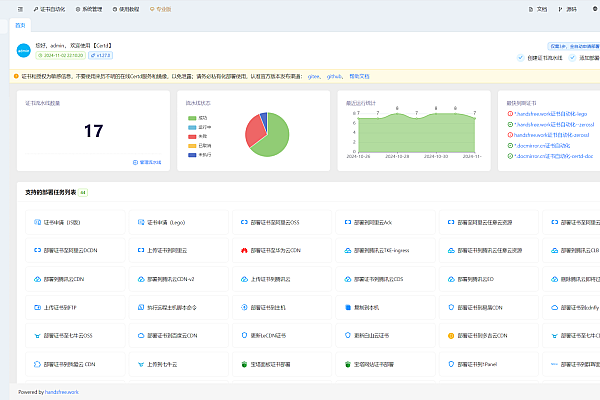Click the red Huawei icon on 华为云CDN card
Screen dimensions: 600x400
point(244,250)
